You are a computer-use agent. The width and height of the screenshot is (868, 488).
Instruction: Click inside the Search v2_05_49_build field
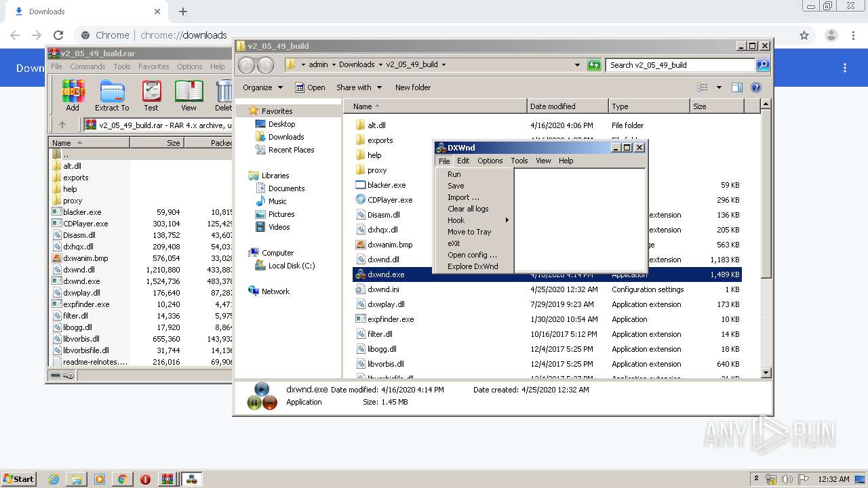click(680, 65)
